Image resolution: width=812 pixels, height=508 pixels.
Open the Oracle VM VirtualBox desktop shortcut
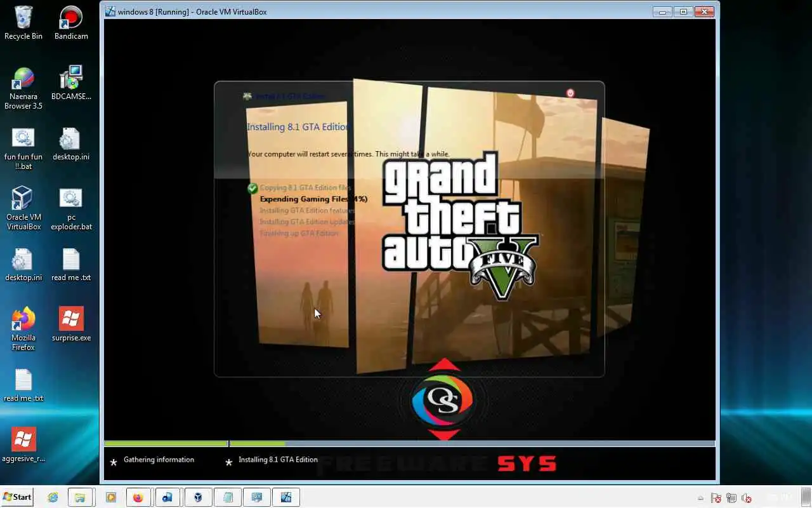click(23, 208)
